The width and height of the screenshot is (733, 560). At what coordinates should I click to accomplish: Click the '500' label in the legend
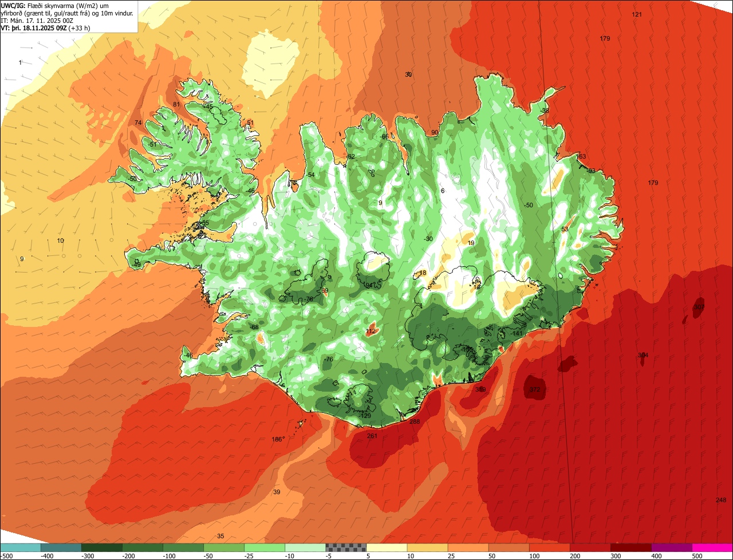click(697, 555)
